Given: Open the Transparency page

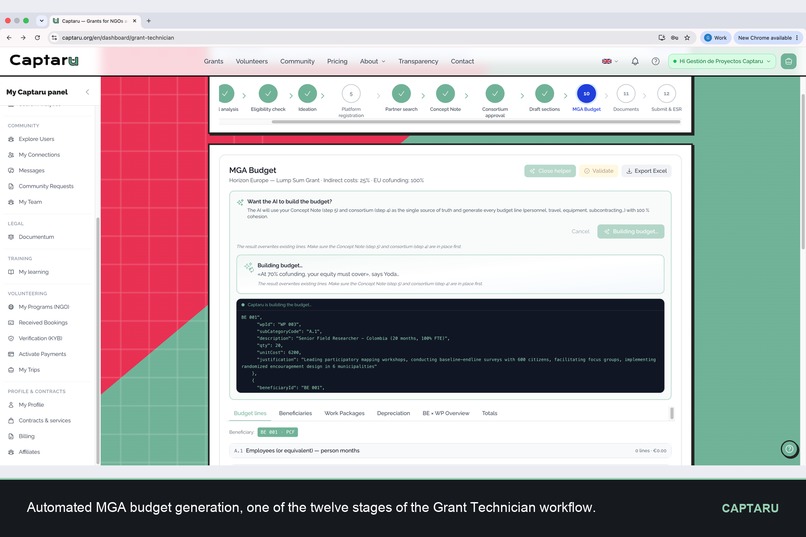Looking at the screenshot, I should (x=418, y=61).
